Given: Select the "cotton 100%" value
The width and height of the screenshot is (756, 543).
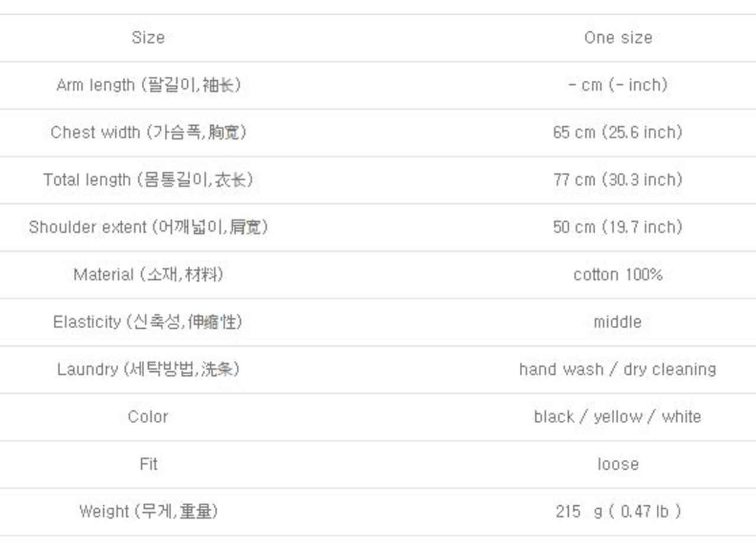Looking at the screenshot, I should pos(618,274).
